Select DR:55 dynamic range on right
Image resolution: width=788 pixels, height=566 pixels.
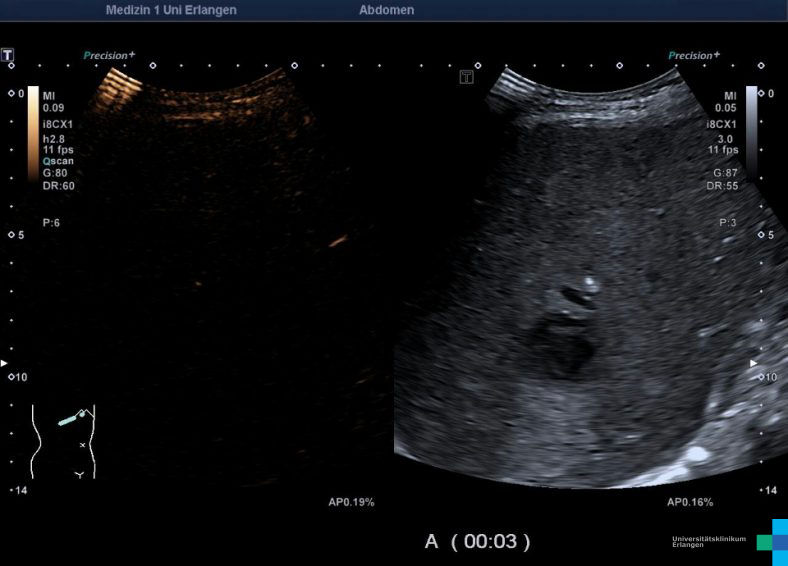coord(723,186)
